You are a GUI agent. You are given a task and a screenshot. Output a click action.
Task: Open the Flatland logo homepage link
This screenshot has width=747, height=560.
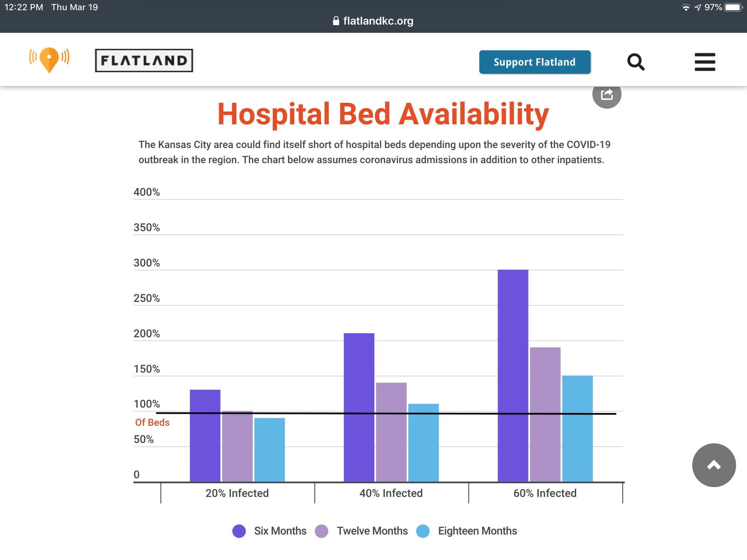(x=144, y=61)
